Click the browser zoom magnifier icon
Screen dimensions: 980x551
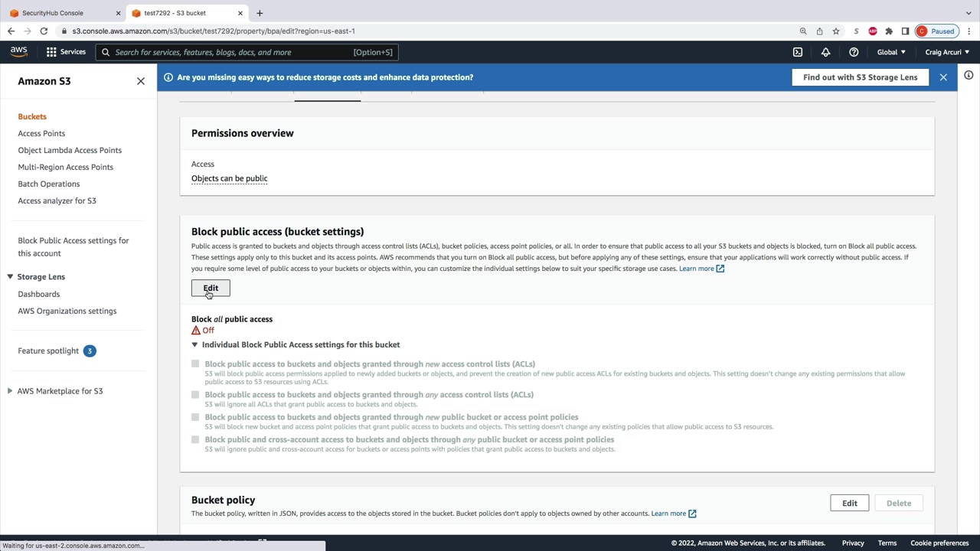click(x=803, y=31)
